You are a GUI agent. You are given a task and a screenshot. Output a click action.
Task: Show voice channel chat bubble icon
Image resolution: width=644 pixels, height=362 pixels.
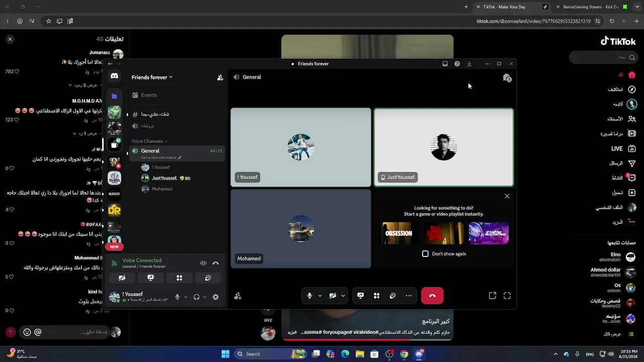point(507,77)
